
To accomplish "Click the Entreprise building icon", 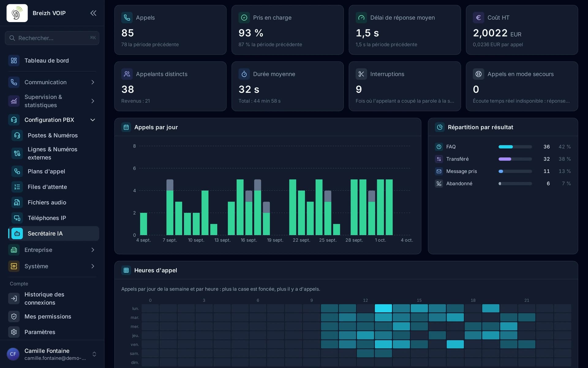I will click(x=14, y=250).
